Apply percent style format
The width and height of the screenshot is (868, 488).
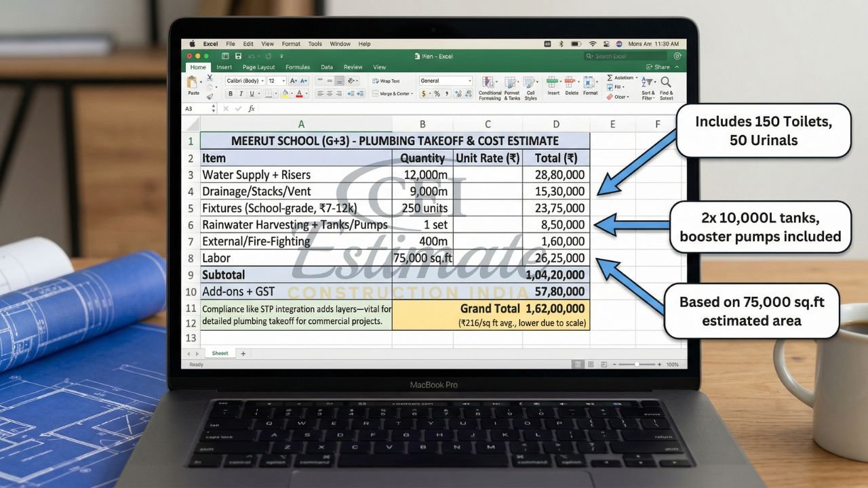click(437, 94)
